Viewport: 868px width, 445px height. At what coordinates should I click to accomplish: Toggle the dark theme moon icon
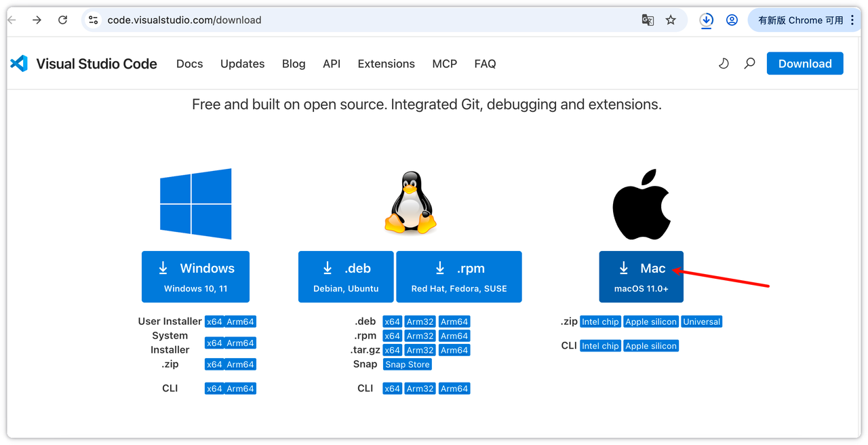tap(724, 64)
